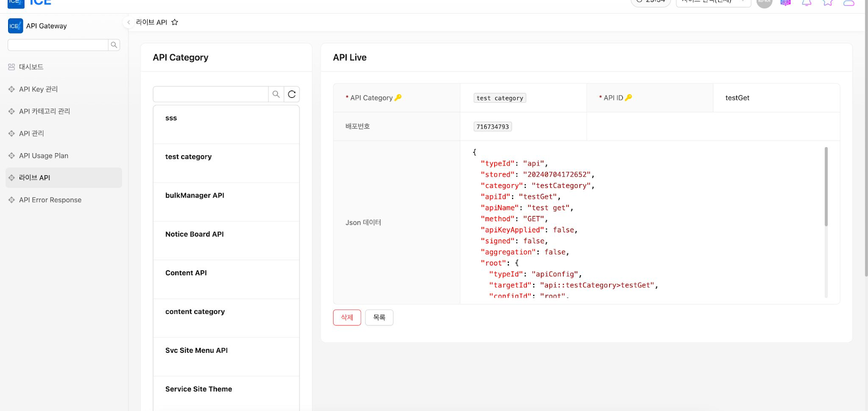Click the JSON data vertical scrollbar
Image resolution: width=868 pixels, height=411 pixels.
(826, 187)
